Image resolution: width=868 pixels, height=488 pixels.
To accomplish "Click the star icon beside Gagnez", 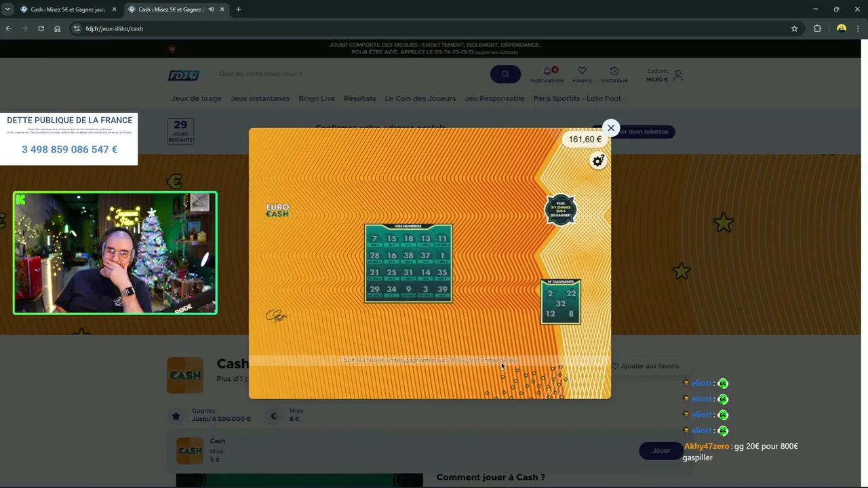I will click(x=176, y=416).
